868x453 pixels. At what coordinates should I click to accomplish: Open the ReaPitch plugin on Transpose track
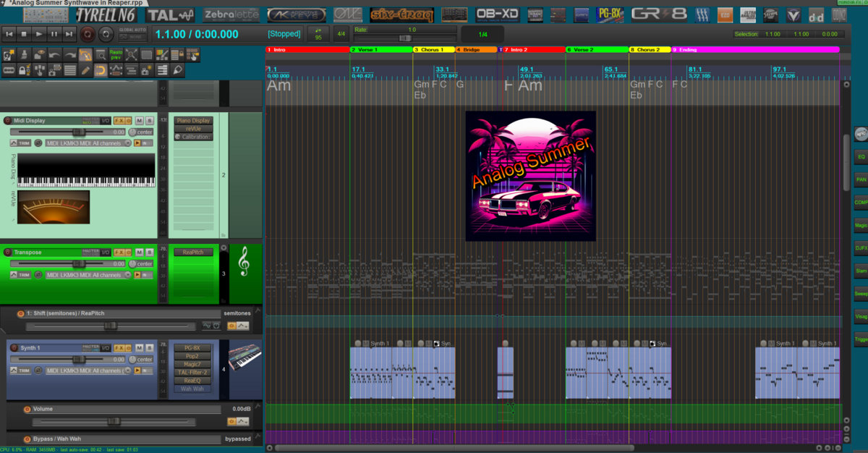pos(192,253)
